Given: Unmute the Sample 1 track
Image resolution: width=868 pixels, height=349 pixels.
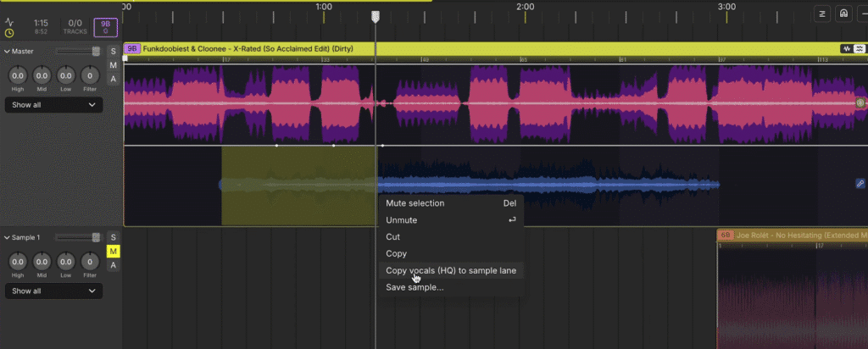Looking at the screenshot, I should pos(113,252).
